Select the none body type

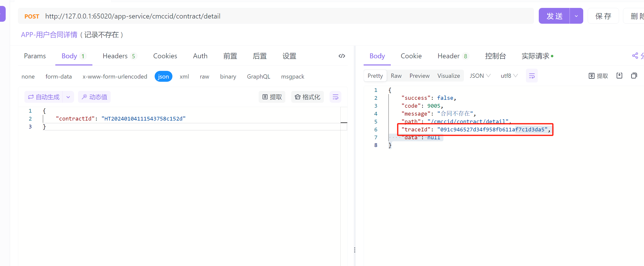[28, 77]
